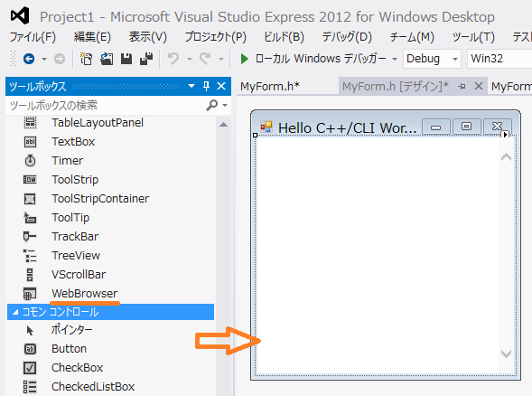
Task: Open the デバッグ(D) menu
Action: click(x=347, y=37)
